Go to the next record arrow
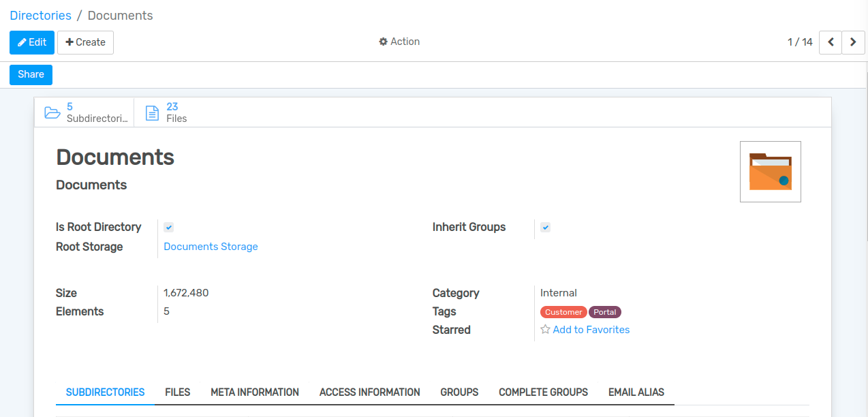This screenshot has width=868, height=417. (x=853, y=42)
